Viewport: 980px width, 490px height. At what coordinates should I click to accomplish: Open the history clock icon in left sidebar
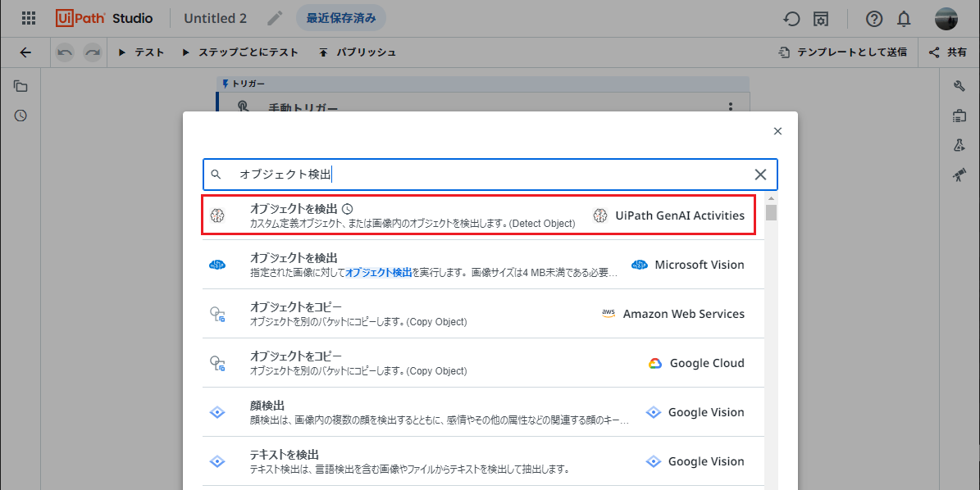point(21,116)
